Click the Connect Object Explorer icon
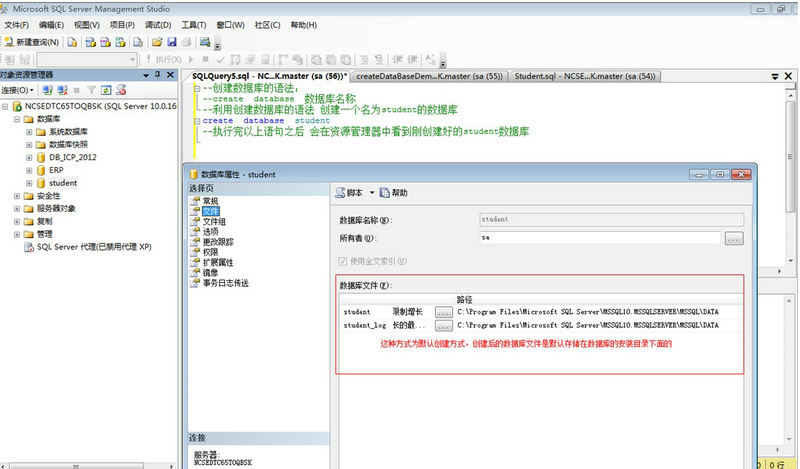The width and height of the screenshot is (800, 469). tap(47, 90)
